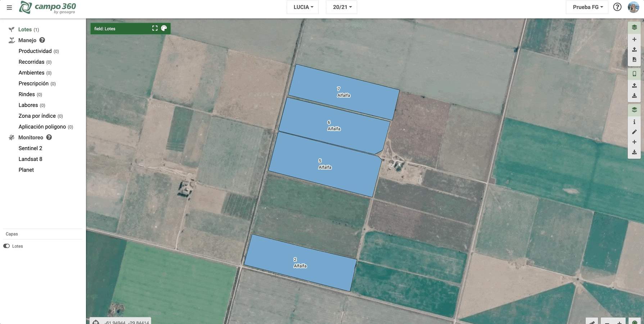
Task: Expand the LUCIA dropdown
Action: [303, 7]
